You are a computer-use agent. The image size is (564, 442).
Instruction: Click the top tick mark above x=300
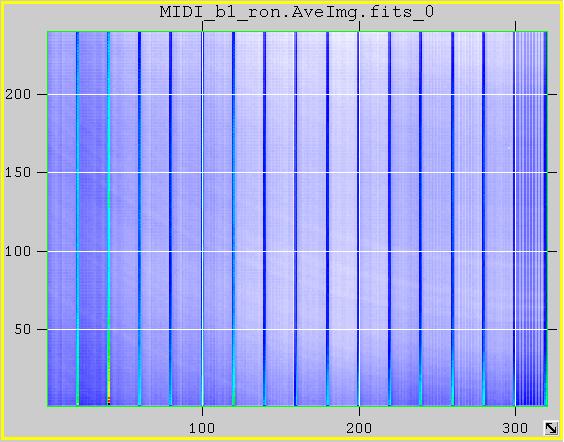pyautogui.click(x=515, y=26)
